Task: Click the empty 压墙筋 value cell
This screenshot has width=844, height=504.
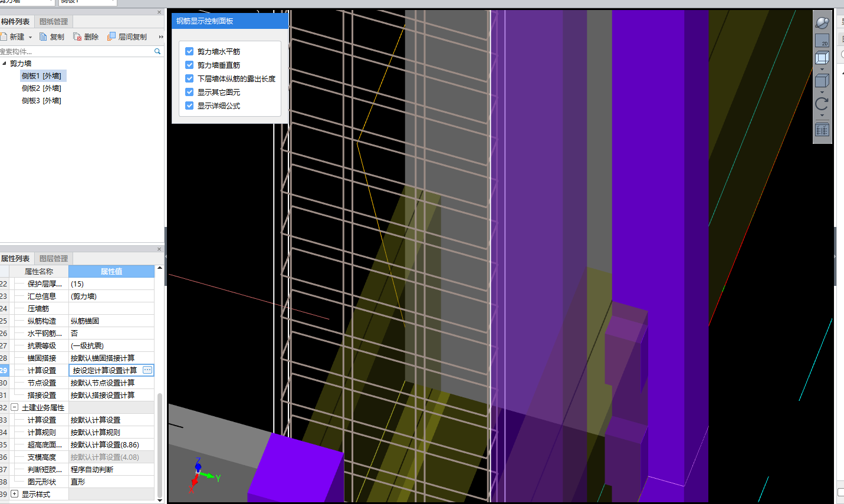Action: (111, 308)
